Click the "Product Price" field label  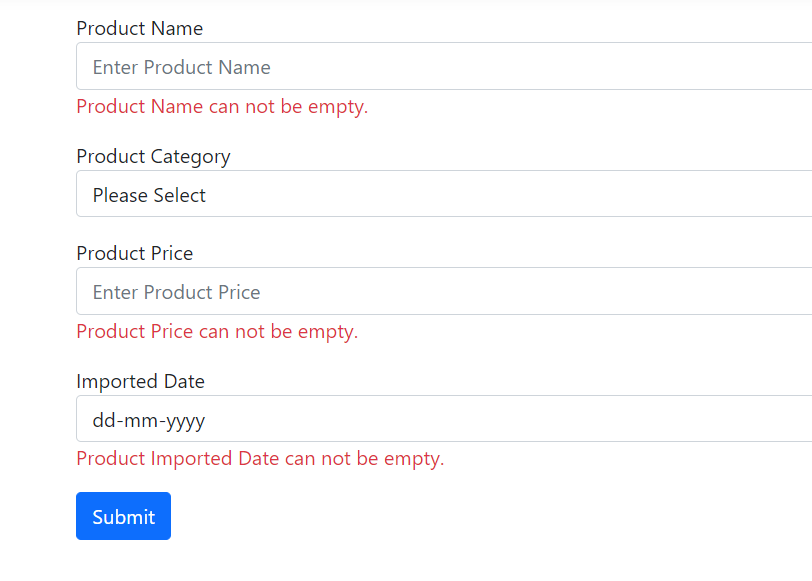click(134, 253)
